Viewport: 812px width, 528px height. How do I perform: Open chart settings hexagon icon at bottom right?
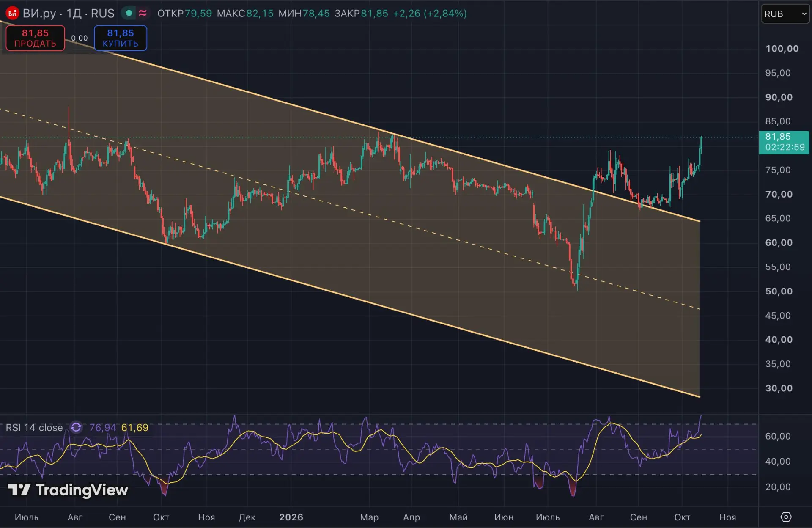coord(786,517)
